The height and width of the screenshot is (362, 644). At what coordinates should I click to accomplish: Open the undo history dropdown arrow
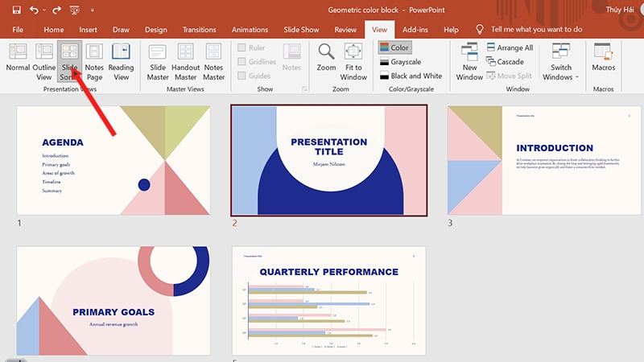point(44,10)
